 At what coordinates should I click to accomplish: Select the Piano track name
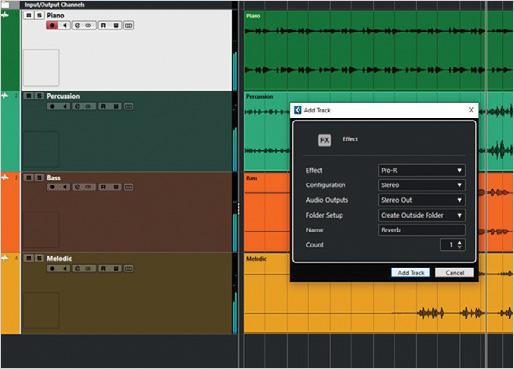click(x=55, y=15)
